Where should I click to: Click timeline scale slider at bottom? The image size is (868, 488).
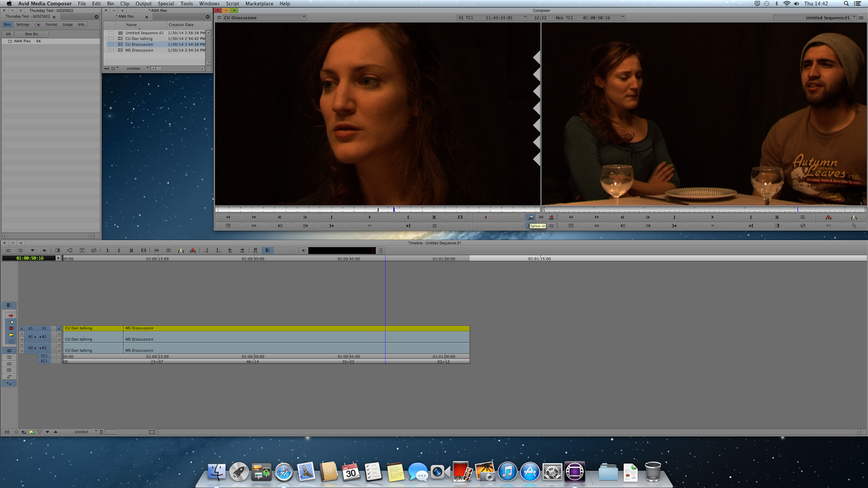click(110, 432)
